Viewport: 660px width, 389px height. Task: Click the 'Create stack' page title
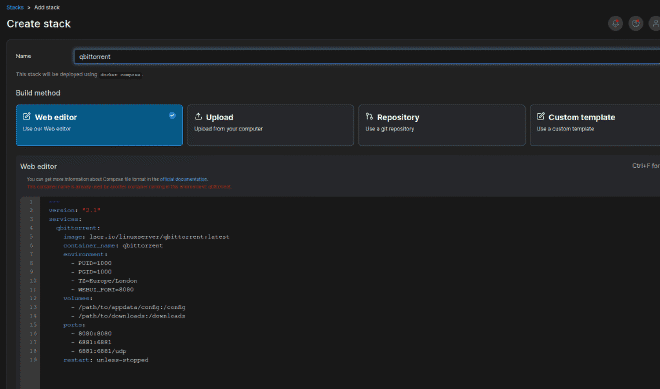point(39,24)
